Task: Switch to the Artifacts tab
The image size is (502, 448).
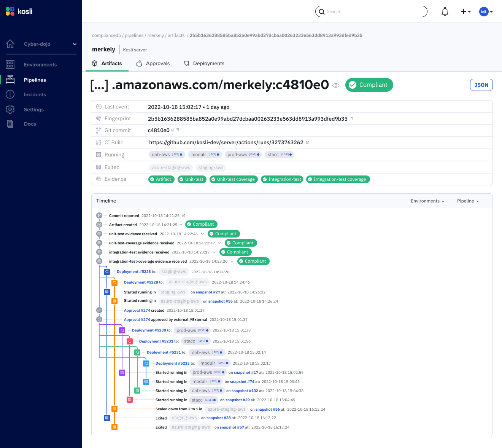Action: [107, 64]
